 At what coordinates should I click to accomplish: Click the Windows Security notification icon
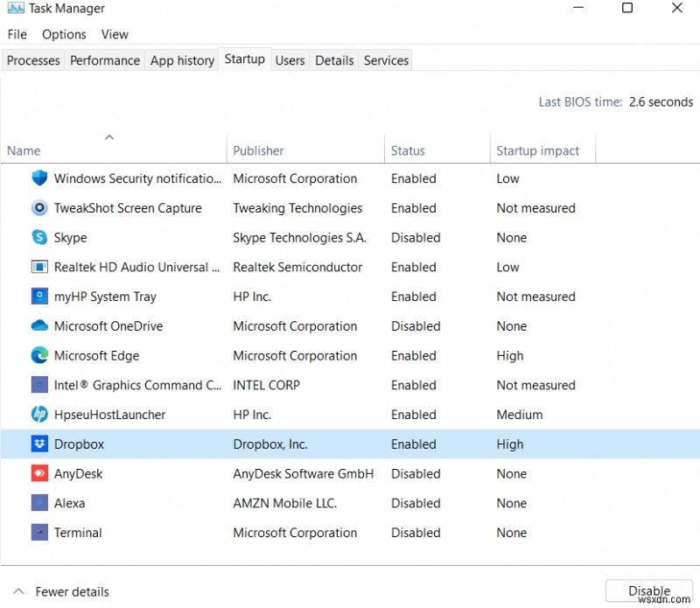coord(38,178)
